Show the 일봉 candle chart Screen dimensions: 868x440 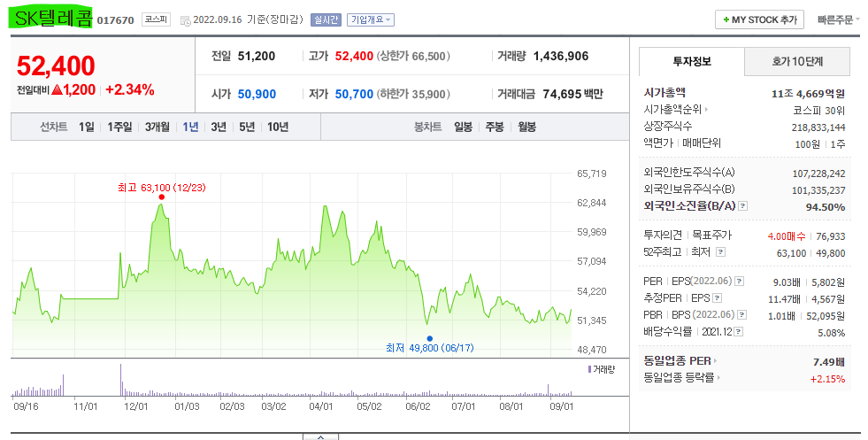(x=464, y=127)
